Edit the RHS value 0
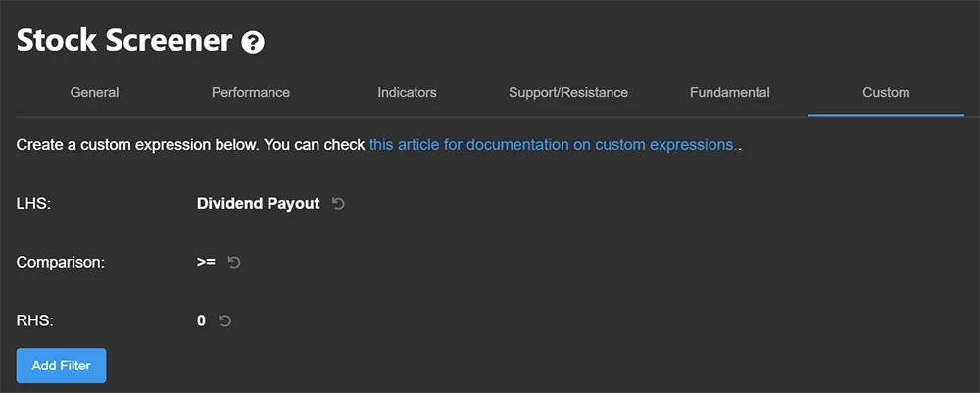 click(201, 320)
